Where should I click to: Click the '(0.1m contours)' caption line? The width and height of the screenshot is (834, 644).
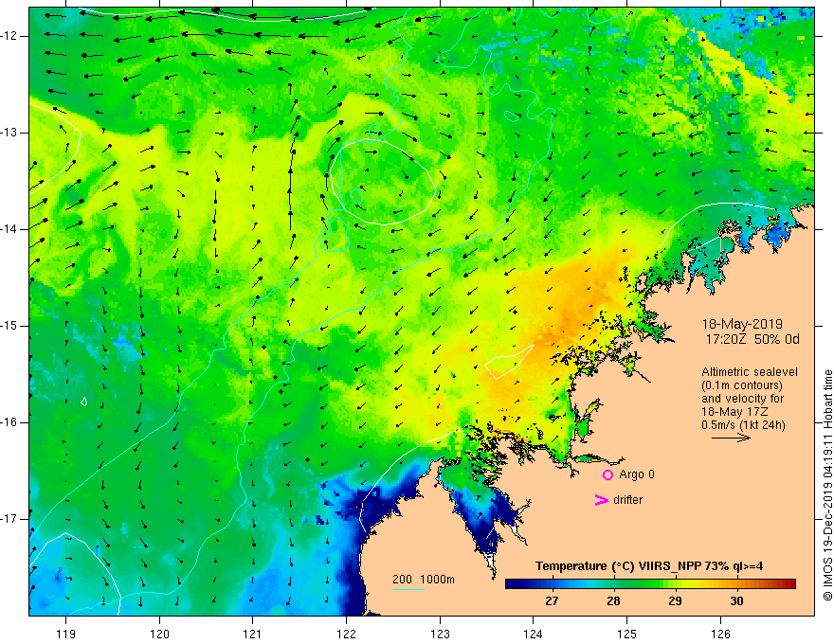coord(741,385)
